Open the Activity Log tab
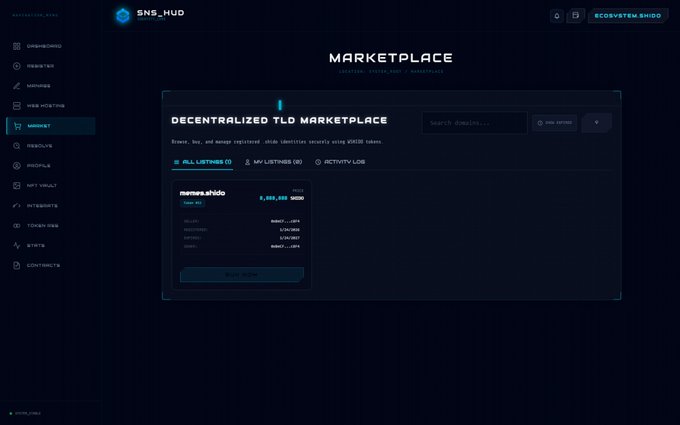The width and height of the screenshot is (680, 425). pyautogui.click(x=340, y=162)
